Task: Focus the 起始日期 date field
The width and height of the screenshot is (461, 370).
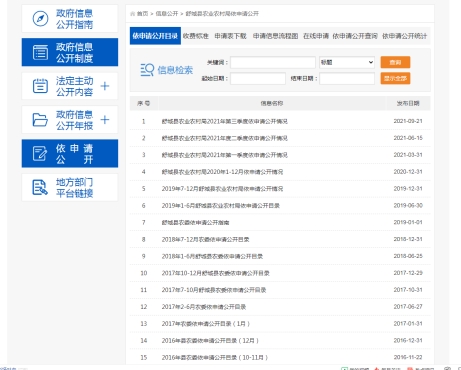Action: click(x=258, y=79)
